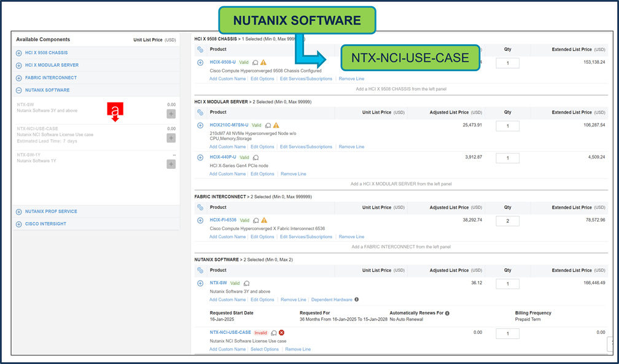Edit quantity field for HCIX-FI-6536

[x=508, y=221]
